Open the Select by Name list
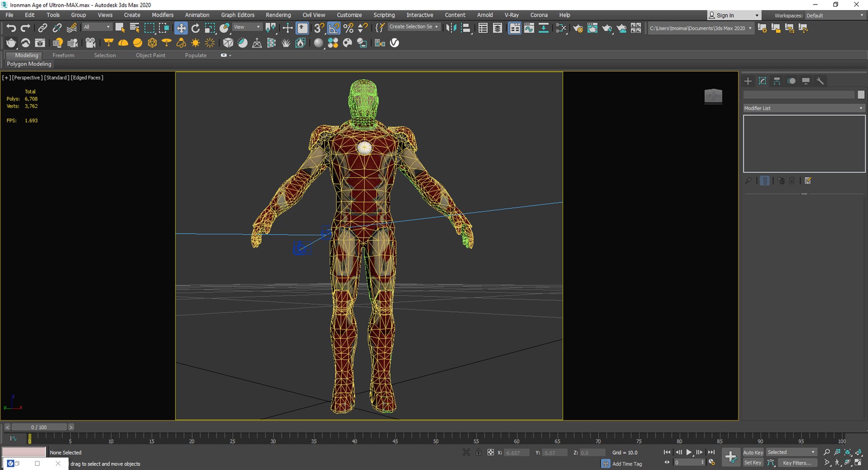The image size is (868, 470). [x=135, y=28]
